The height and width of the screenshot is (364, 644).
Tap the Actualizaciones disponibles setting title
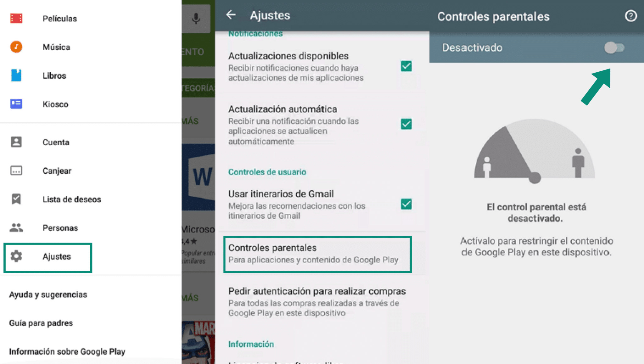pyautogui.click(x=288, y=56)
